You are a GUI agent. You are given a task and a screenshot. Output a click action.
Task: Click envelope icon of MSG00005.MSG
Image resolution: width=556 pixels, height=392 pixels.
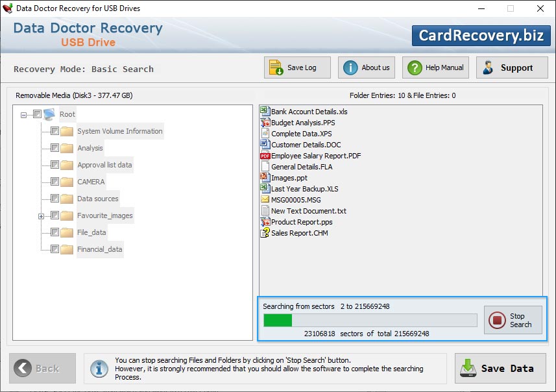(265, 199)
